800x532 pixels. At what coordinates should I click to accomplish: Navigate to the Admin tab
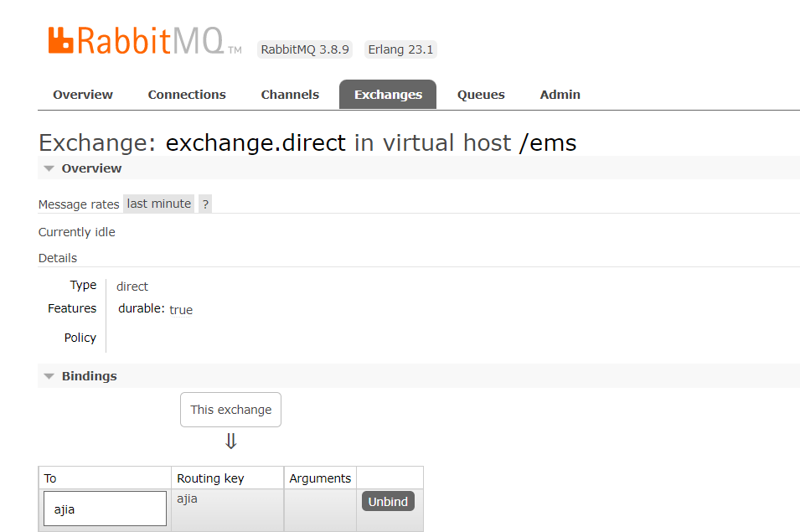click(560, 95)
